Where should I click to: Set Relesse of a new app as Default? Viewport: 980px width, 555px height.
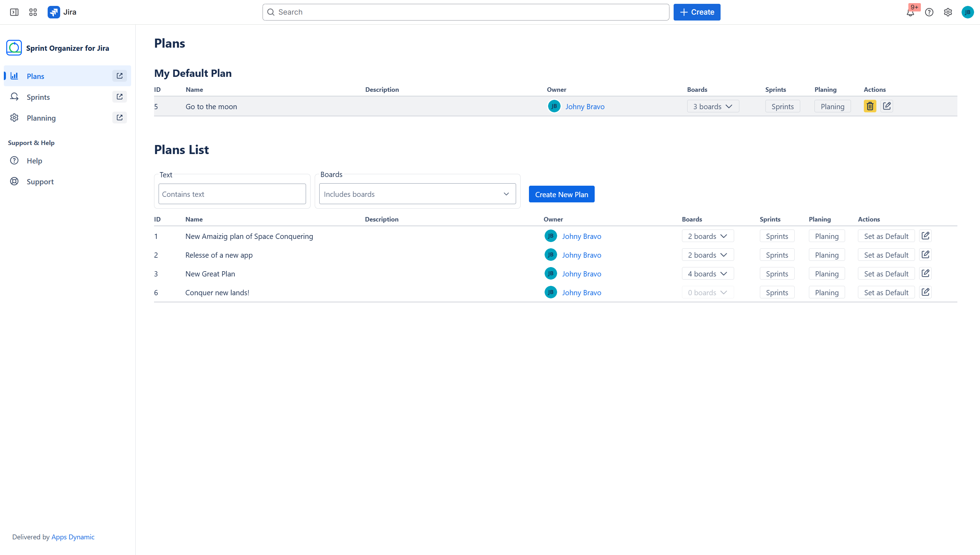point(885,255)
